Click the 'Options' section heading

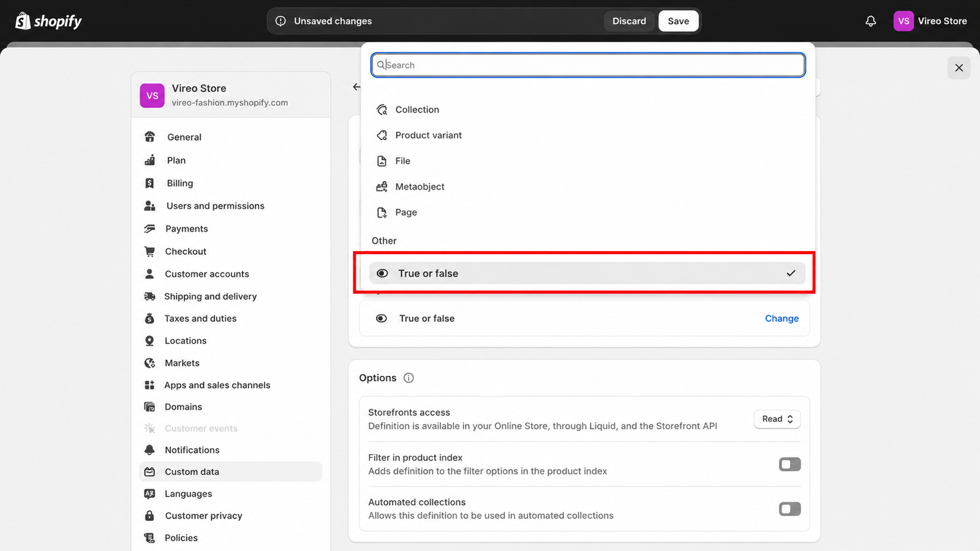[x=377, y=378]
